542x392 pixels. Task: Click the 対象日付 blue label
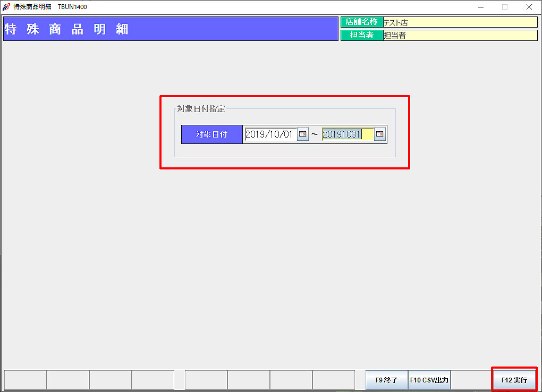(x=211, y=134)
